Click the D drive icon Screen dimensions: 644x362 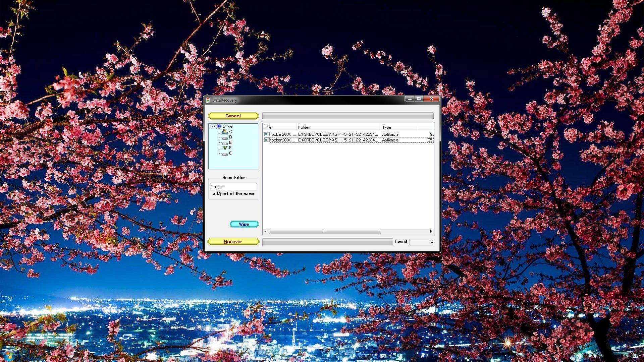pyautogui.click(x=225, y=138)
